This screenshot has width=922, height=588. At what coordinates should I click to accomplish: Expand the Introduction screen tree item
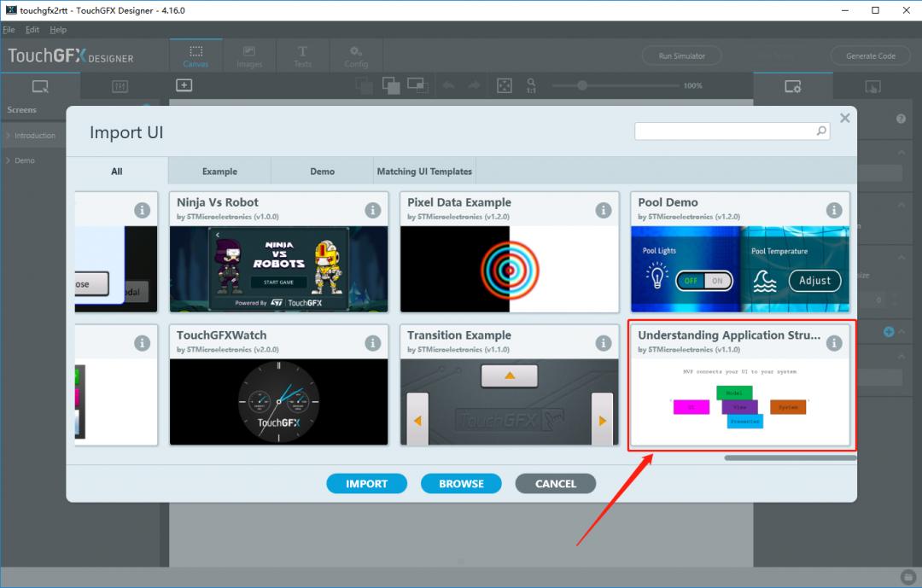(x=8, y=136)
